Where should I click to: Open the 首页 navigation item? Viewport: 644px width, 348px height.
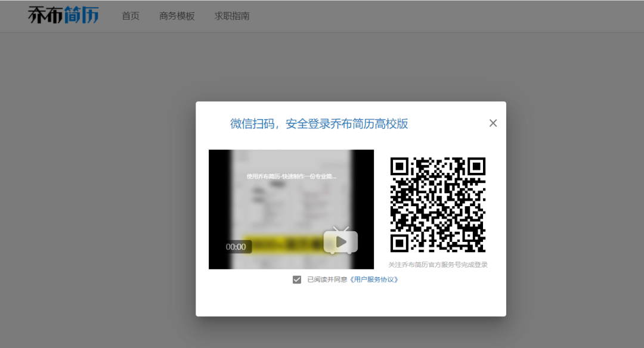(x=131, y=16)
